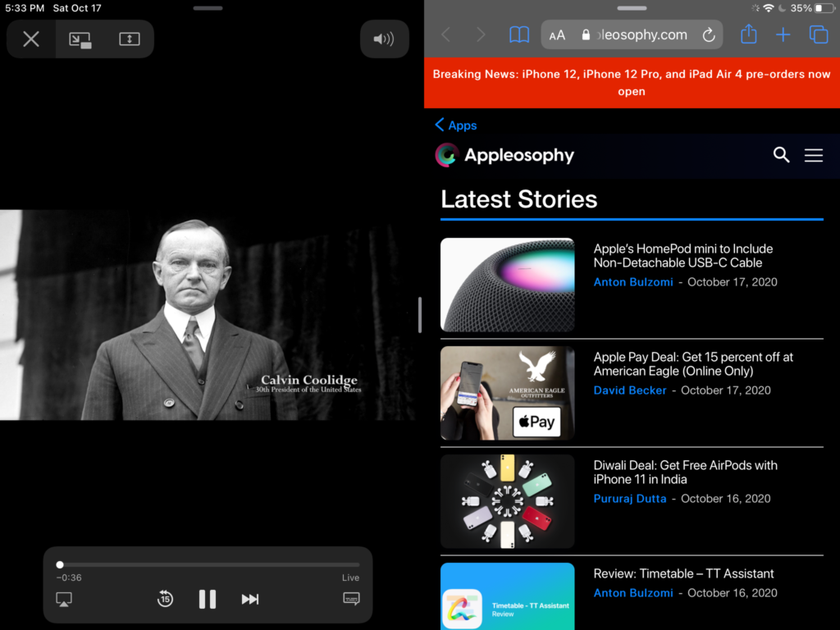Toggle full-screen scaling of the video

[x=130, y=39]
